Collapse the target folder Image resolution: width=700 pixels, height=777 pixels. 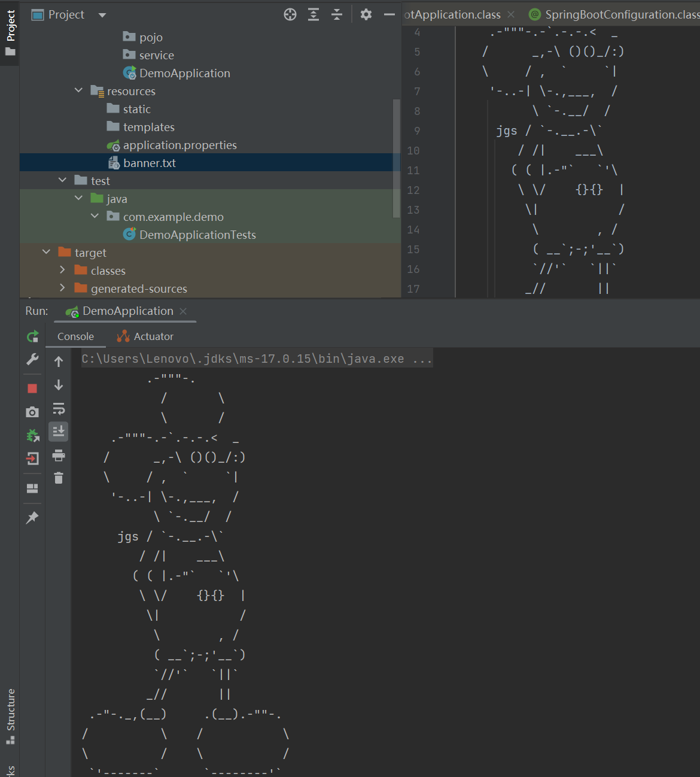47,252
